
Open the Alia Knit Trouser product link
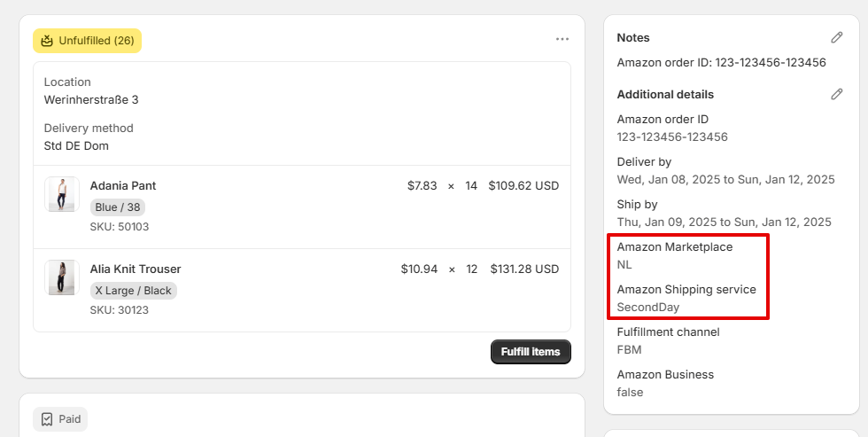(x=136, y=269)
